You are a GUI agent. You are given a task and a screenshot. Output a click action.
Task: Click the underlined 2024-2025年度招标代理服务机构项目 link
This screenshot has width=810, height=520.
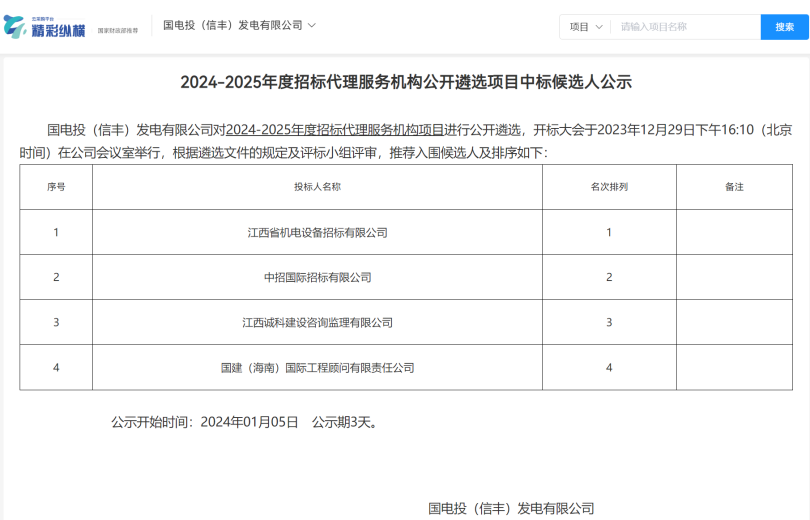pos(335,130)
